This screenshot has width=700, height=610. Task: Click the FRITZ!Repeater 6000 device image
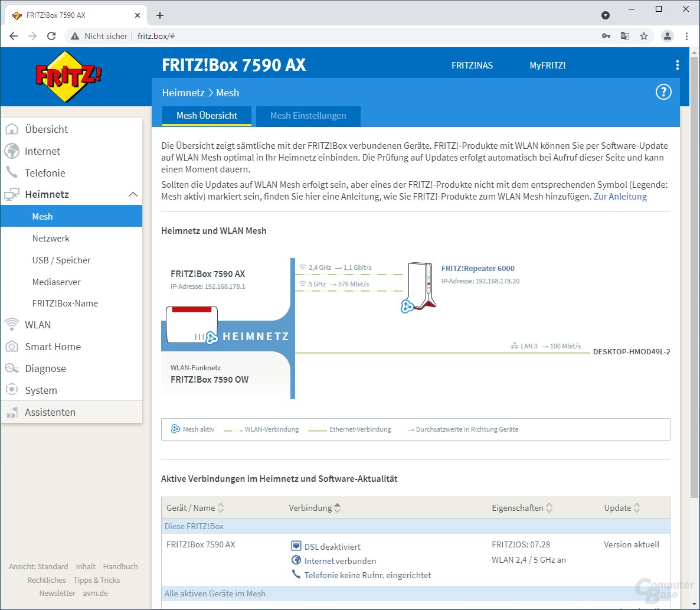[421, 286]
